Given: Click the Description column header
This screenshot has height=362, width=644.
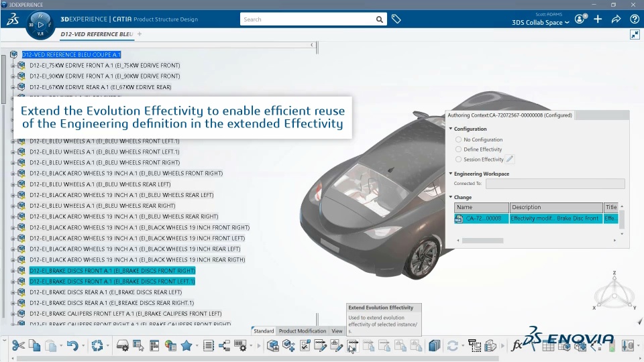Looking at the screenshot, I should pyautogui.click(x=556, y=207).
